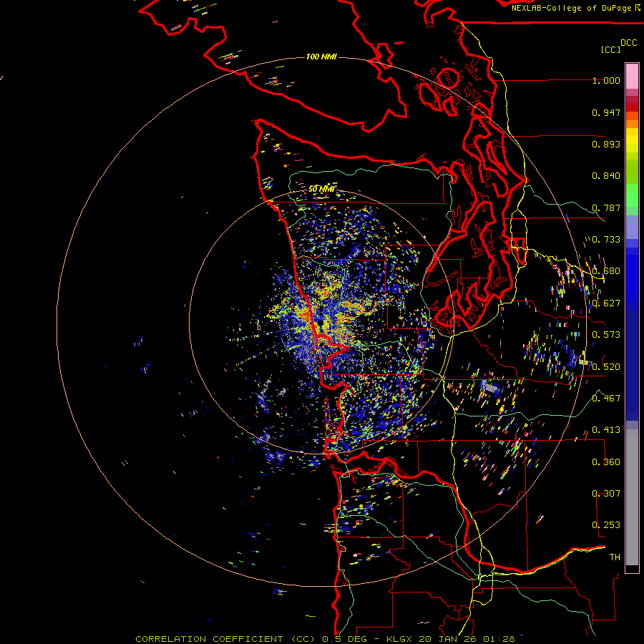644x644 pixels.
Task: Click the black radar site dot
Action: 321,323
